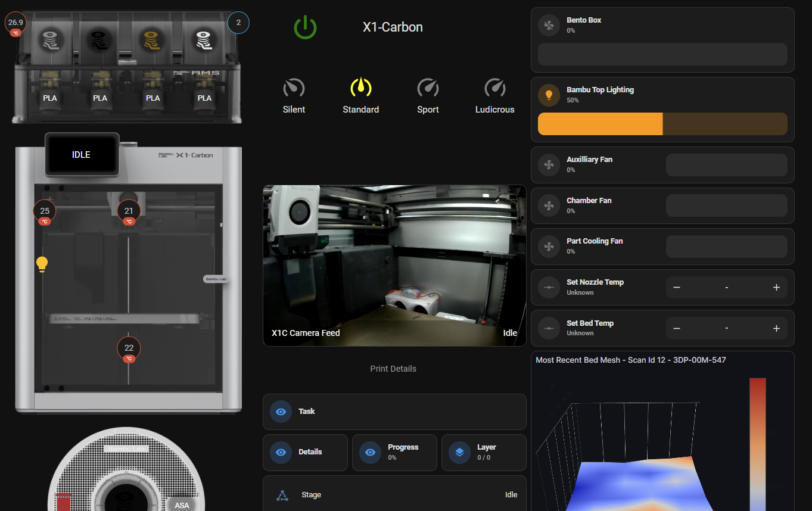
Task: Click the Chamber Fan icon
Action: coord(549,205)
